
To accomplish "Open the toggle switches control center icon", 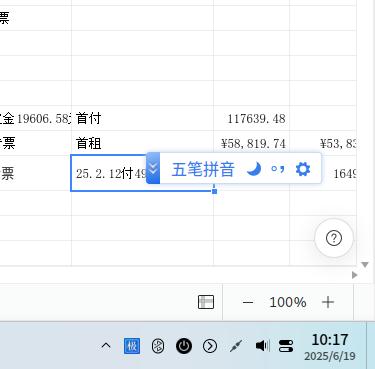I will click(x=286, y=346).
